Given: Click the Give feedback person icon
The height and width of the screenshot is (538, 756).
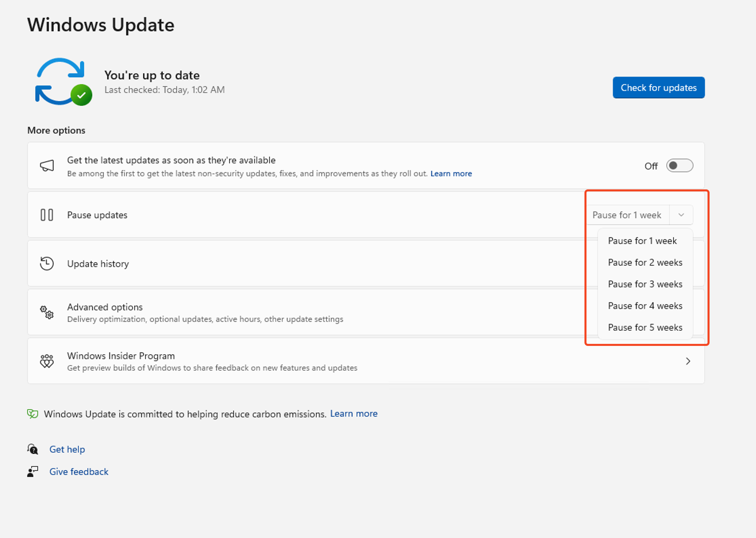Looking at the screenshot, I should [33, 472].
